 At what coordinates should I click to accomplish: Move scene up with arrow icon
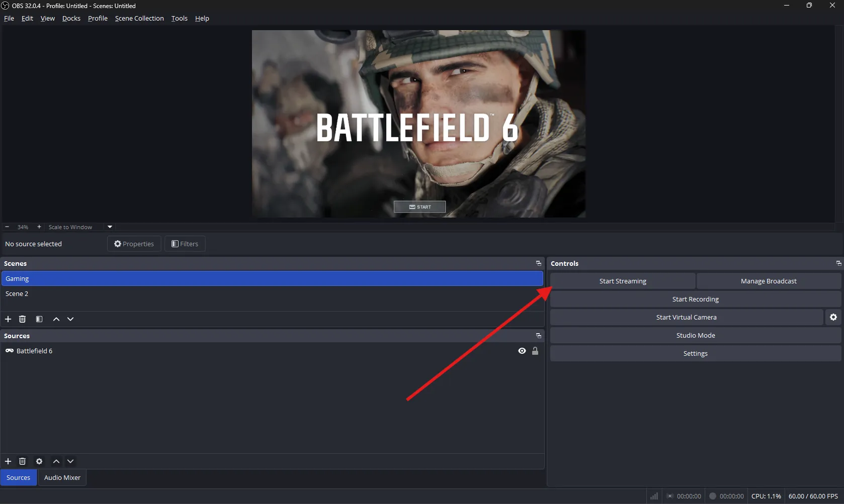pyautogui.click(x=56, y=319)
